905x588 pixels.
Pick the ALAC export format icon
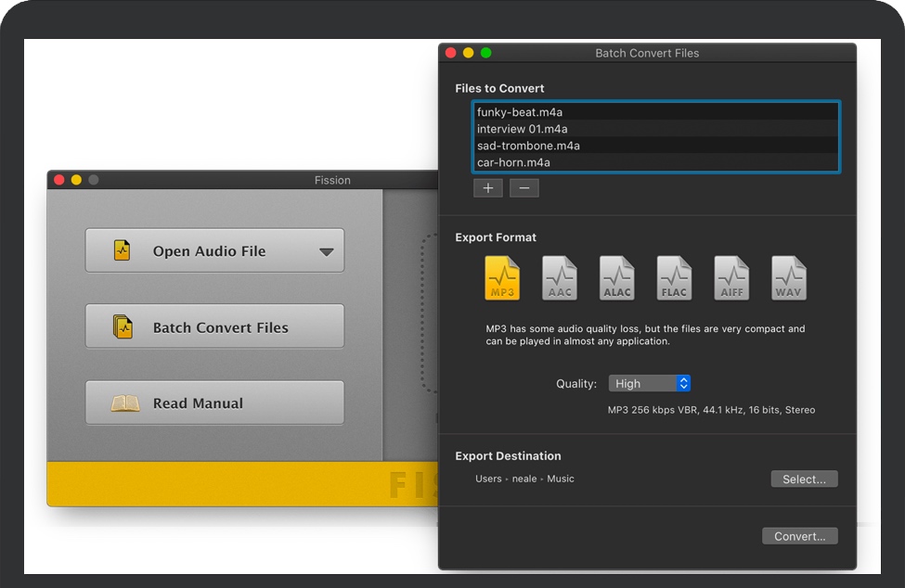tap(617, 278)
